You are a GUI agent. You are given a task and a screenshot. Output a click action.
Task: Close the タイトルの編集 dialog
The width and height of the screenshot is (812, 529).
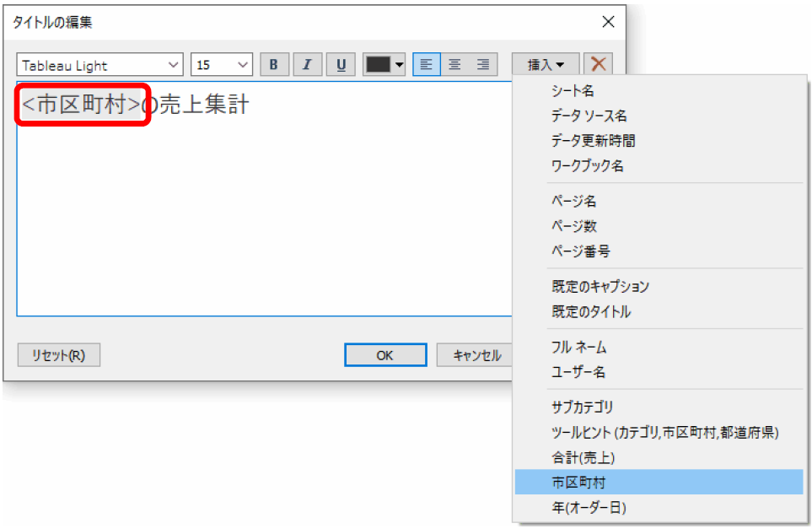(x=609, y=22)
